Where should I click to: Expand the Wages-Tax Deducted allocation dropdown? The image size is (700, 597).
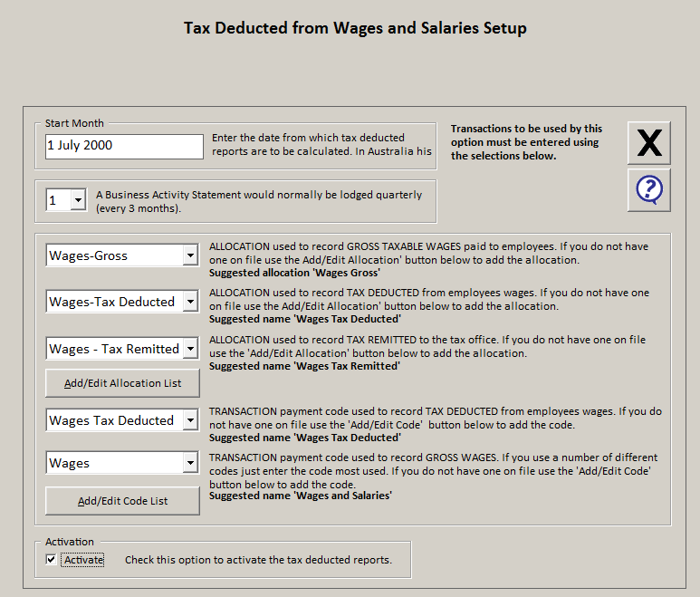pos(191,302)
